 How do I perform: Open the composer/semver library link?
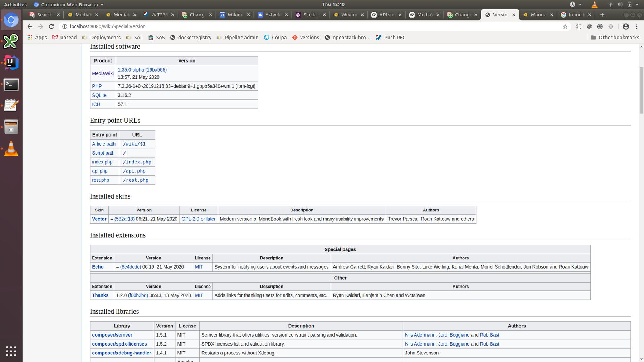[x=112, y=335]
